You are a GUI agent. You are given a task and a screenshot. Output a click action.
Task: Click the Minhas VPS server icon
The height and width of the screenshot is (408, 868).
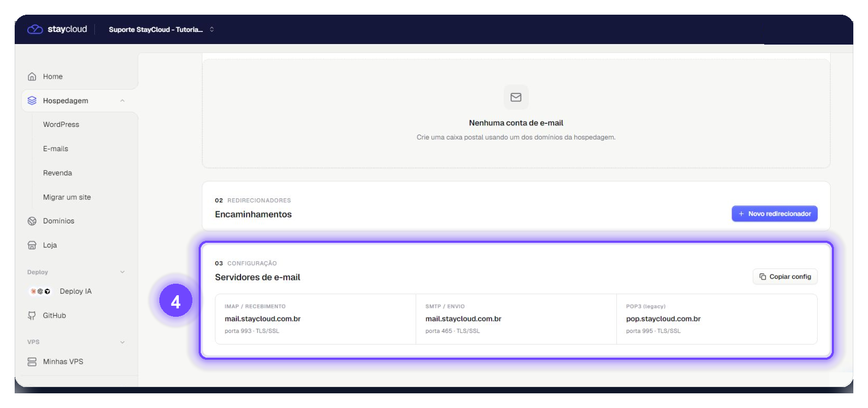point(32,362)
